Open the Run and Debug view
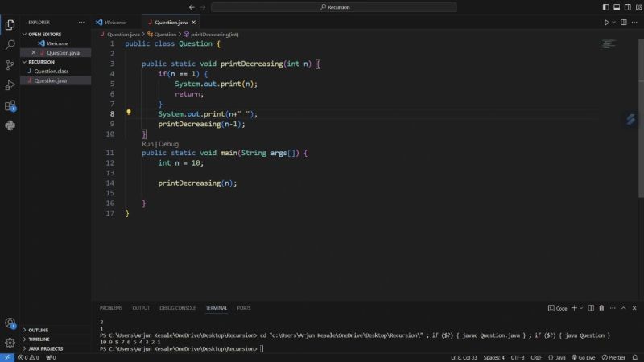This screenshot has width=644, height=362. [x=10, y=85]
